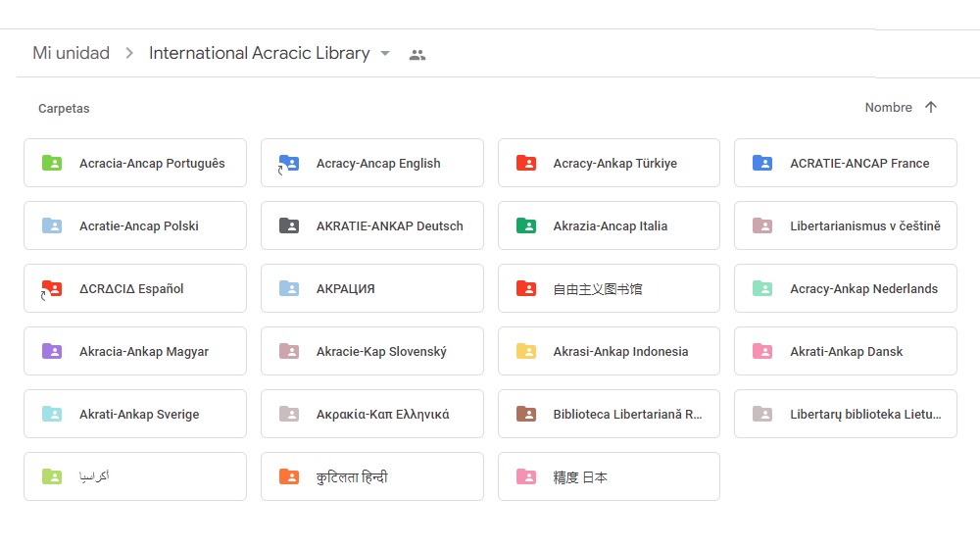The width and height of the screenshot is (980, 549).
Task: Select the Arabic-named folder label
Action: click(x=94, y=476)
